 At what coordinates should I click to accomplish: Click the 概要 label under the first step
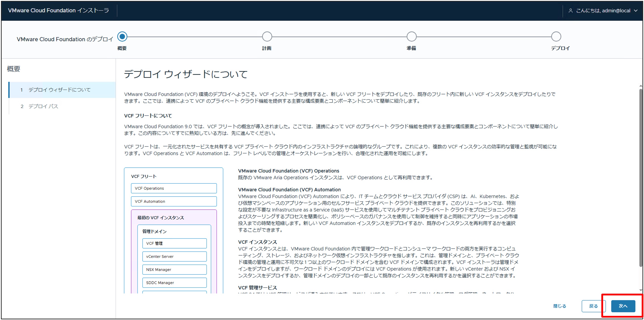coord(122,48)
